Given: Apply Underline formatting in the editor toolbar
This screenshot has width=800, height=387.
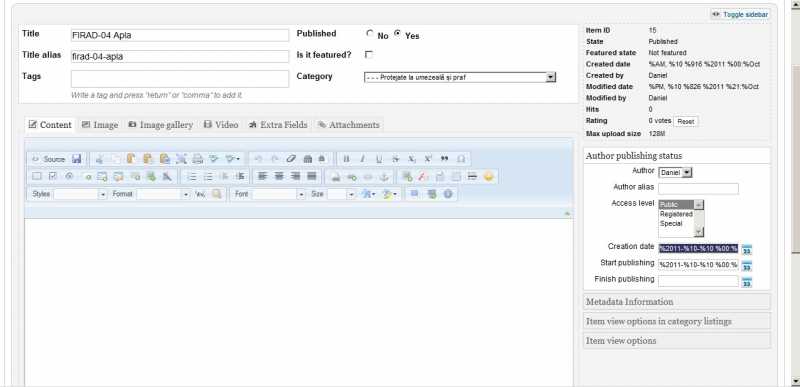Looking at the screenshot, I should [379, 159].
